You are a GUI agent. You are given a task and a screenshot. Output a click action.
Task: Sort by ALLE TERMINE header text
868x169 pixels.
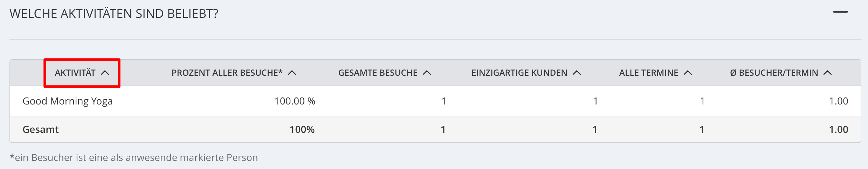tap(649, 73)
